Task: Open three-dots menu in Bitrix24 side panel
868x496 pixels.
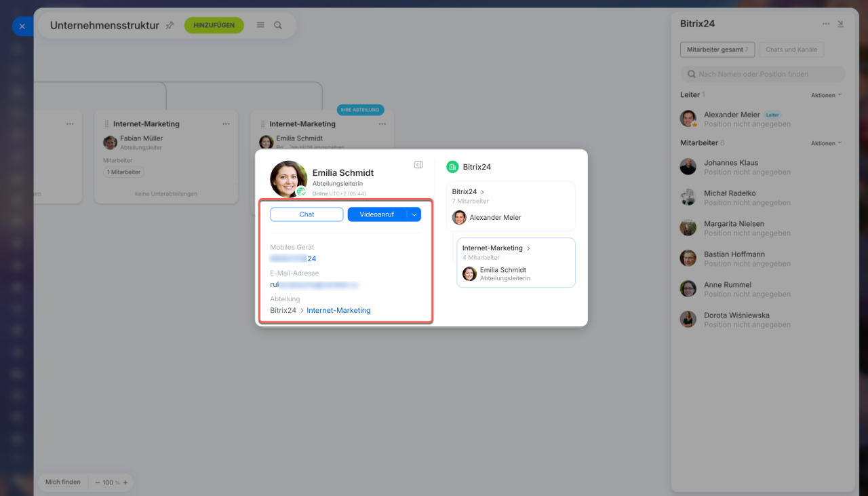Action: (826, 24)
